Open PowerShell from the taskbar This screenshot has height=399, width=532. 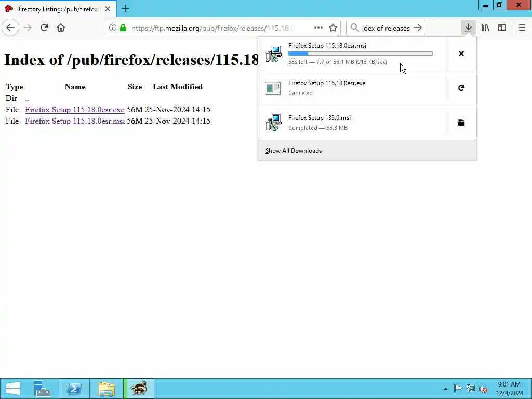click(x=74, y=389)
